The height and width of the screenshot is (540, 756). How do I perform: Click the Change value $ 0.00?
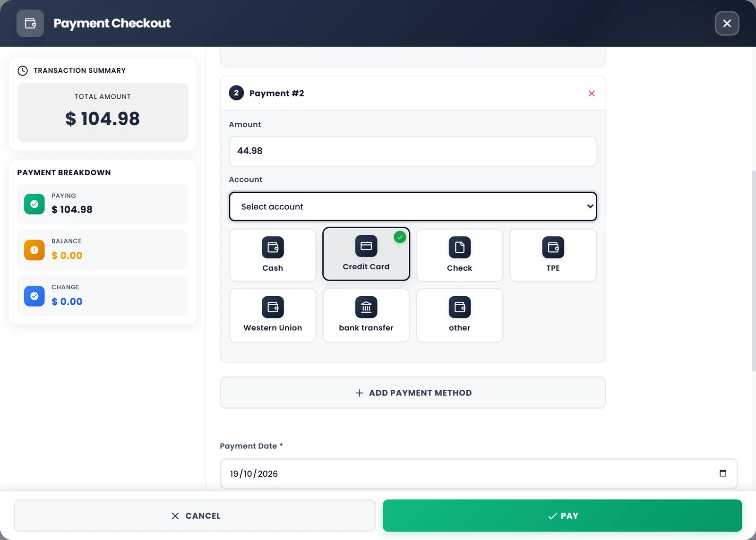coord(67,301)
